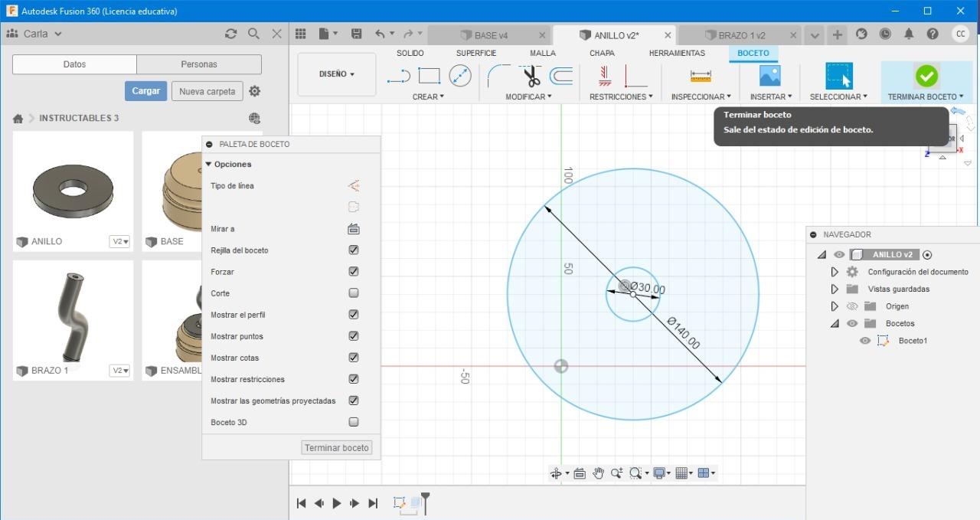Switch to the SUPERFICIE ribbon tab
980x520 pixels.
tap(475, 53)
